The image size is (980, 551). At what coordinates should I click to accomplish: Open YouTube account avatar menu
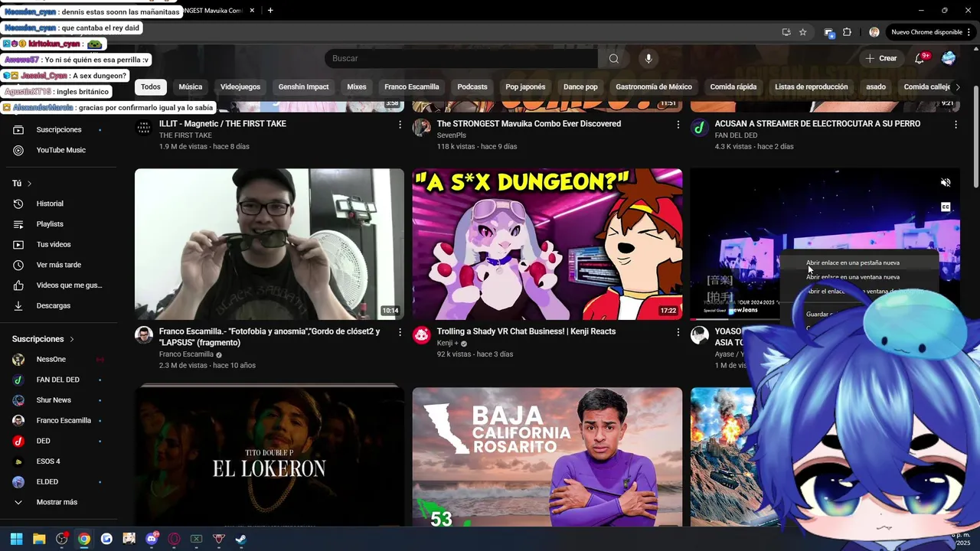pyautogui.click(x=949, y=58)
